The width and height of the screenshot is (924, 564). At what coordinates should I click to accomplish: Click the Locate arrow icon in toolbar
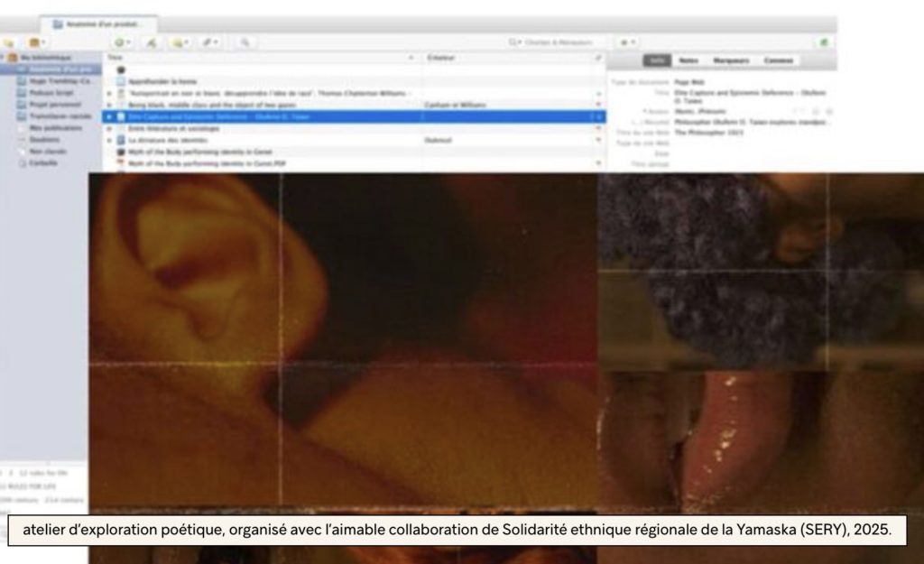626,42
